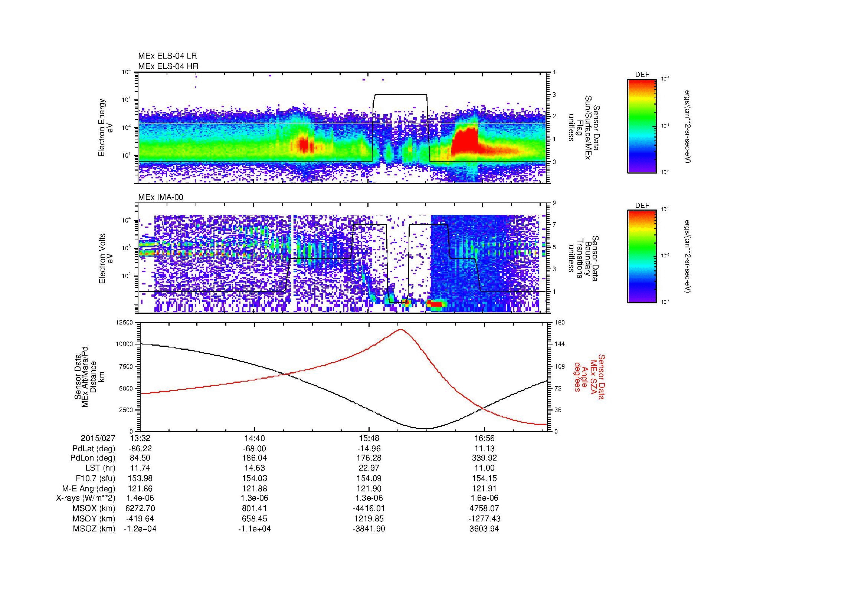Click LST value 22.97
The width and height of the screenshot is (868, 613).
pyautogui.click(x=369, y=468)
